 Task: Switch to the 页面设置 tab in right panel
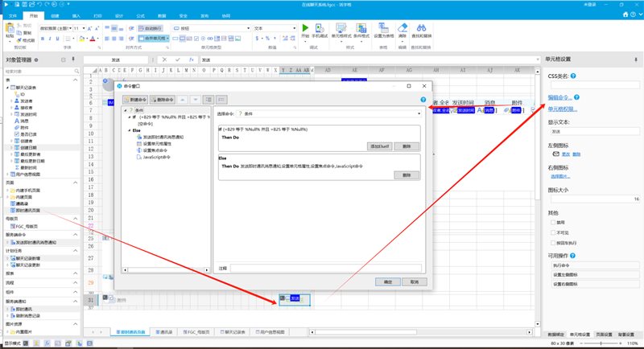[x=605, y=335]
